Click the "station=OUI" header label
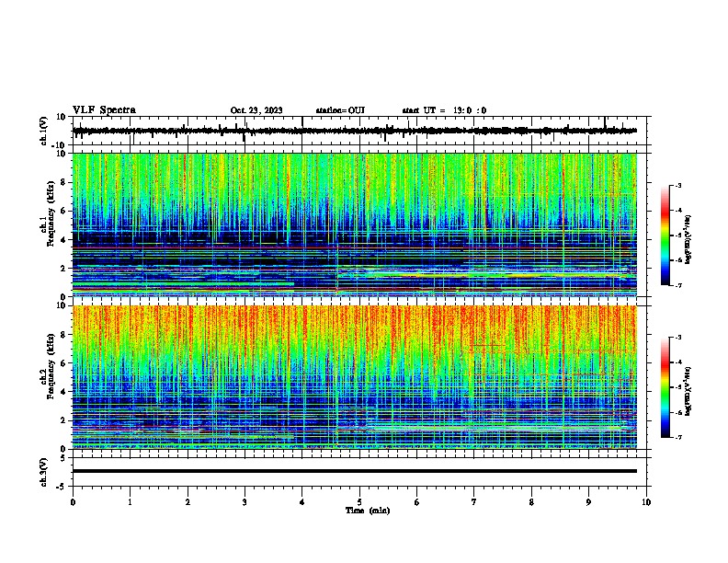The width and height of the screenshot is (728, 563). coord(340,110)
